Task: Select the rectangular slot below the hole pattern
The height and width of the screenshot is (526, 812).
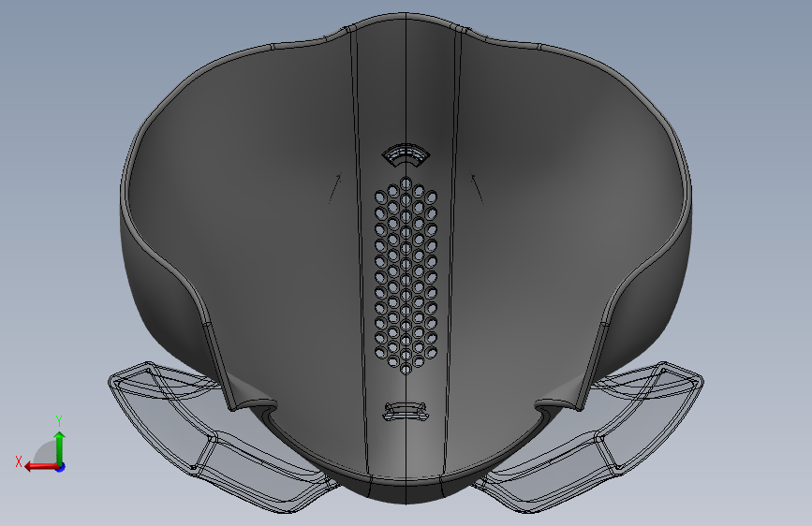Action: (406, 411)
